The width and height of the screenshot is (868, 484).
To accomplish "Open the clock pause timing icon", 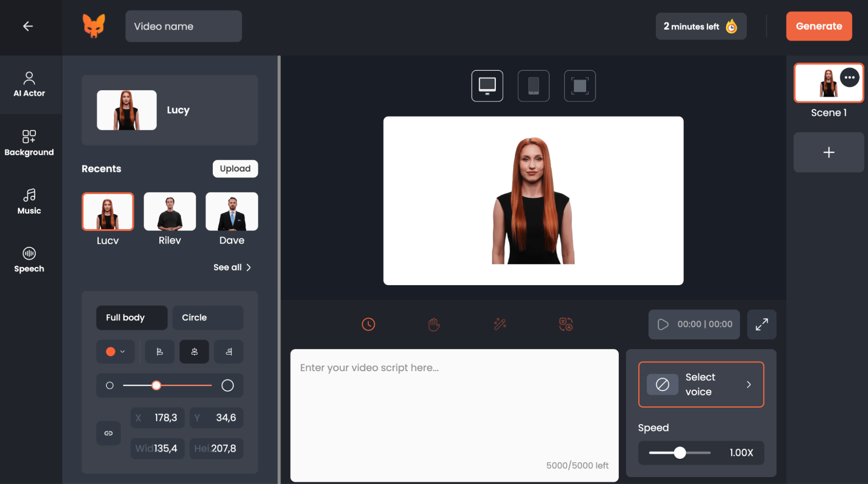I will [x=368, y=324].
